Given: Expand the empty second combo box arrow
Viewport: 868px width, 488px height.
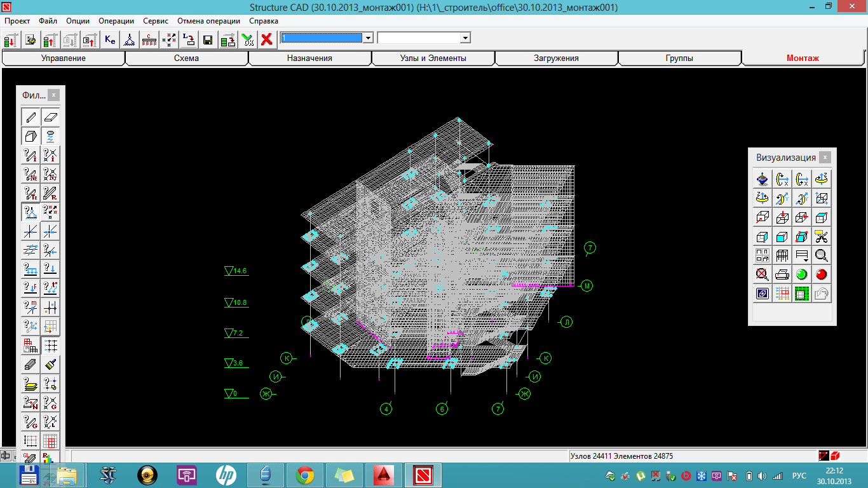Looking at the screenshot, I should pyautogui.click(x=465, y=38).
